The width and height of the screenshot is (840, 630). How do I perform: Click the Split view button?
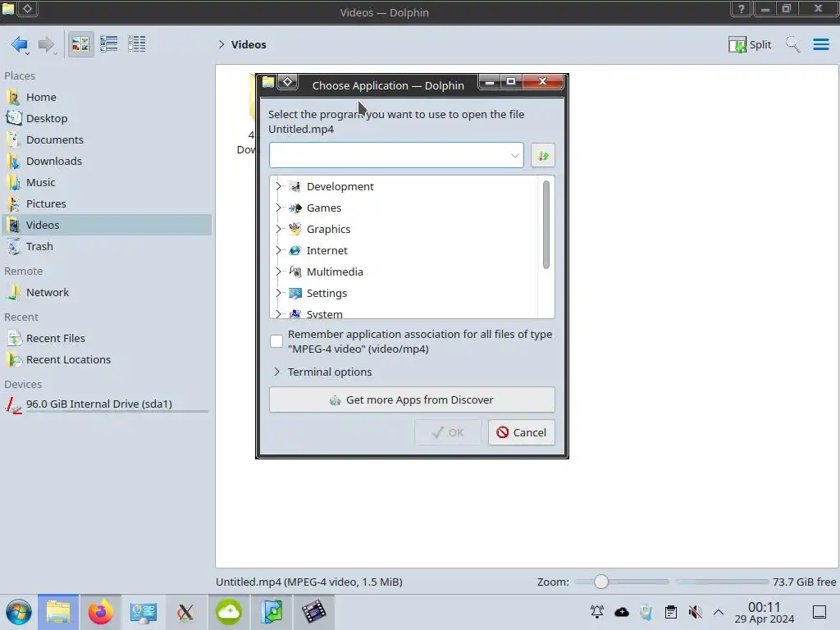[x=750, y=44]
